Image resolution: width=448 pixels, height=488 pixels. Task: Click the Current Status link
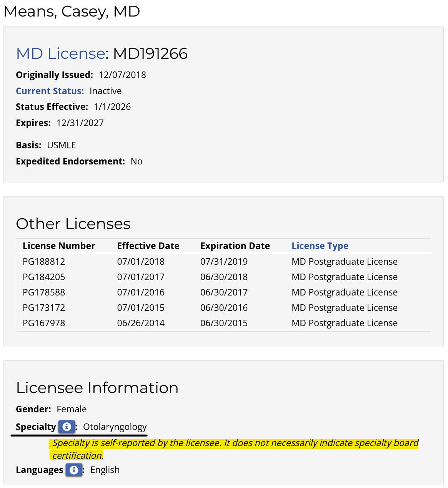(x=50, y=91)
